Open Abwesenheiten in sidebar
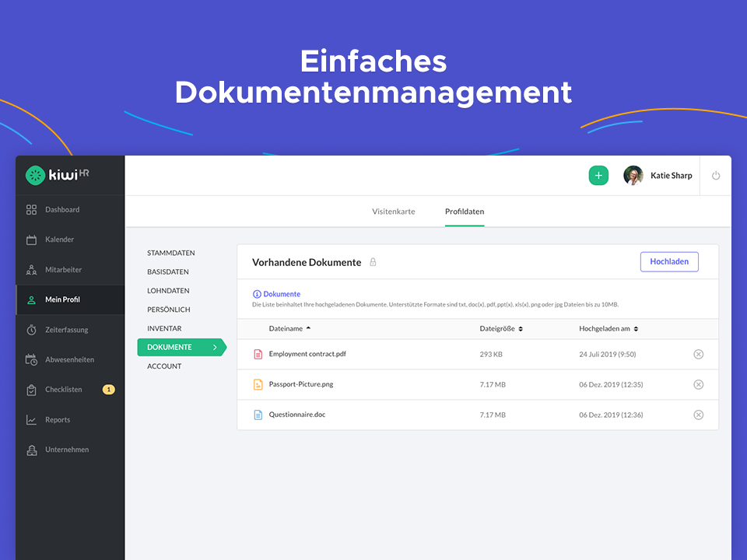 click(70, 359)
